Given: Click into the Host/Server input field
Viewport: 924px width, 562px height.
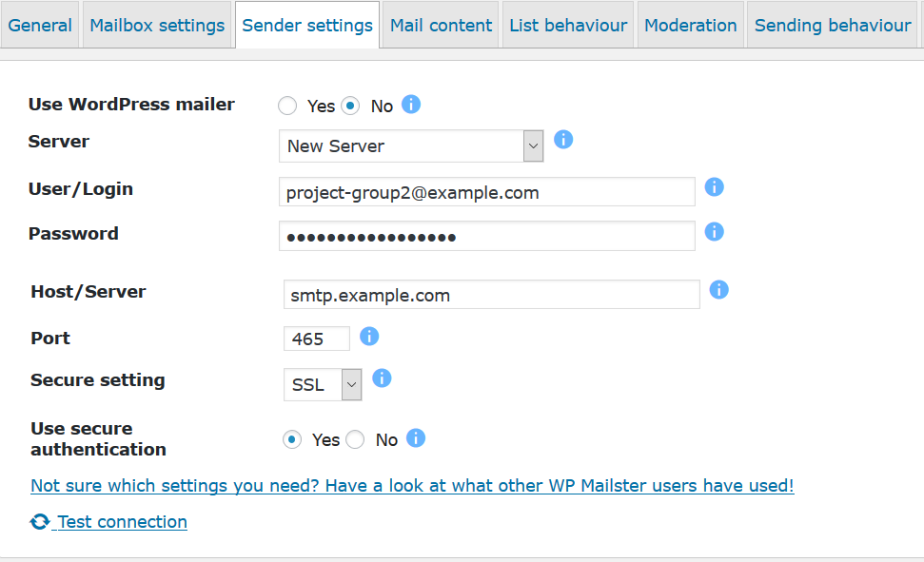Looking at the screenshot, I should pyautogui.click(x=491, y=295).
